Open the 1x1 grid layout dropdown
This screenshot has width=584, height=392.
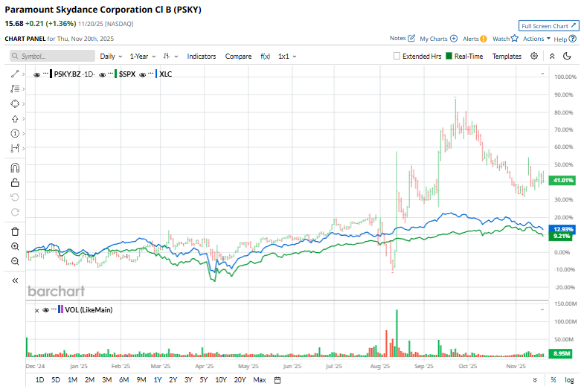click(287, 57)
